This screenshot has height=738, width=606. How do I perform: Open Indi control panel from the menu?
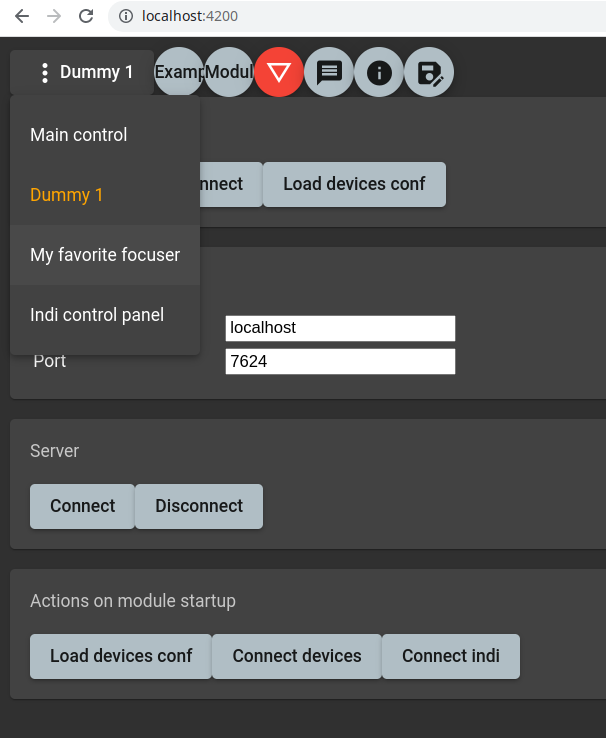[97, 315]
